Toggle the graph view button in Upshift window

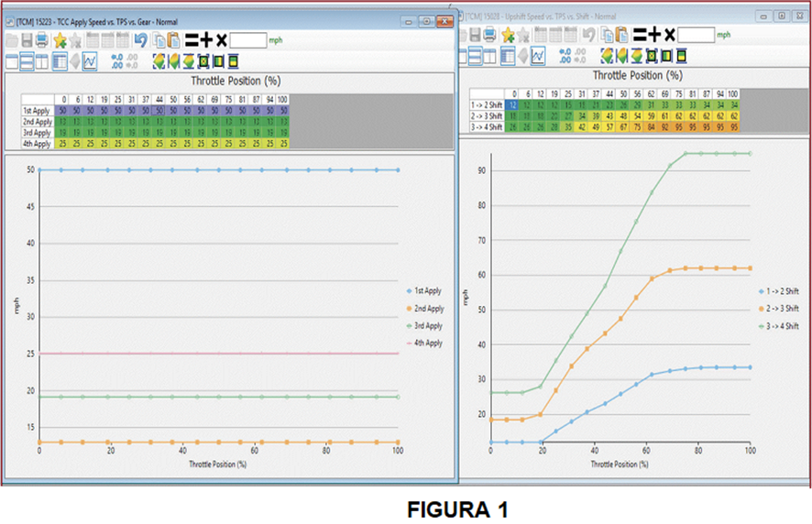[x=538, y=57]
